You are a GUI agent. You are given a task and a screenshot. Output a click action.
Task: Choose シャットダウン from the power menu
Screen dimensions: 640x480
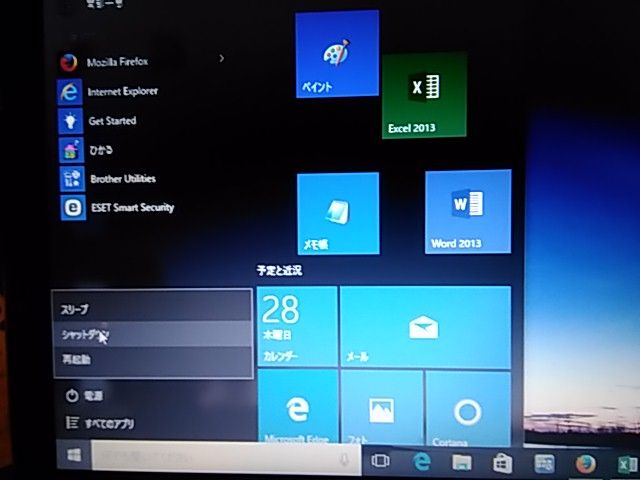pyautogui.click(x=152, y=335)
